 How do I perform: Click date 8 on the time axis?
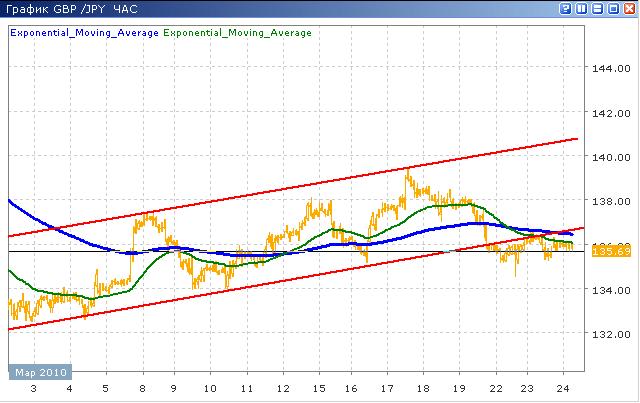[x=143, y=390]
